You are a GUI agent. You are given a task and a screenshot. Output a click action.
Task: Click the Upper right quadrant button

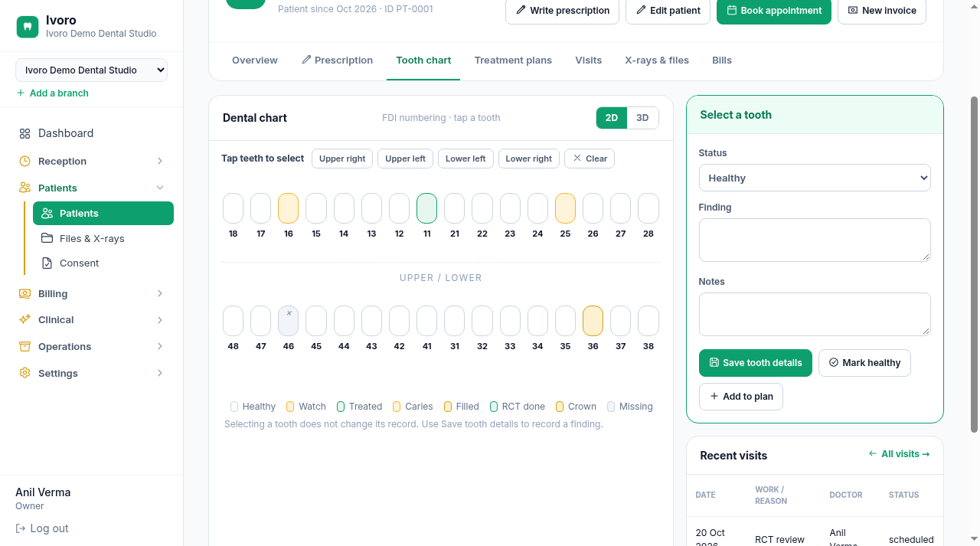(342, 159)
